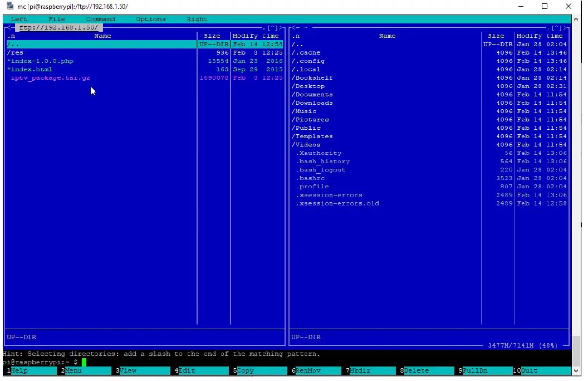The height and width of the screenshot is (381, 588).
Task: Click left panel next-history arrow >
Action: [x=281, y=28]
